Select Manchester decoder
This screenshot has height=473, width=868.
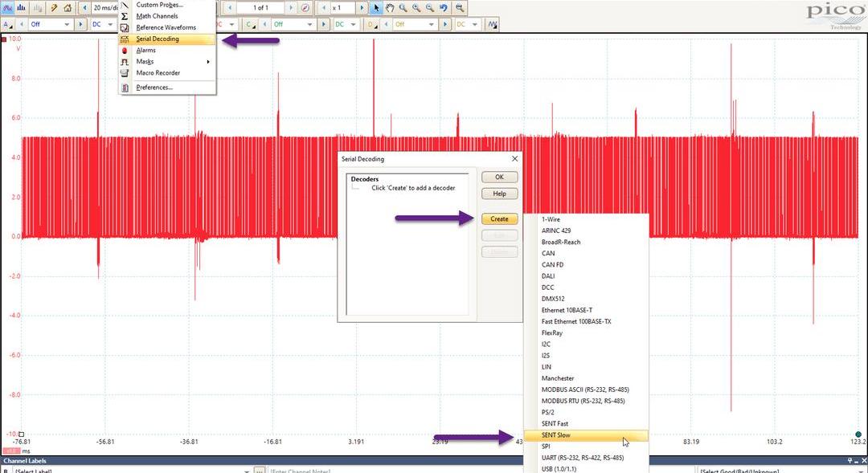586,378
